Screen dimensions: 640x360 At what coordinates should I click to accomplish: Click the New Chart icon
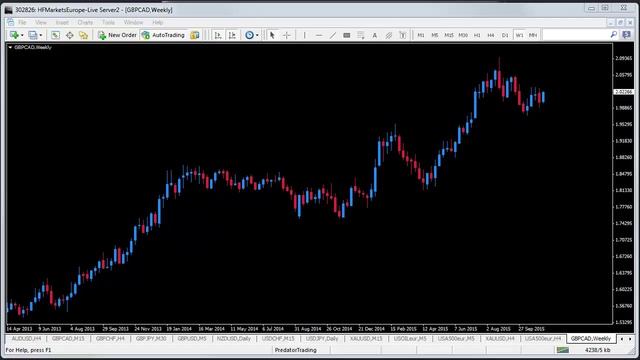[14, 35]
